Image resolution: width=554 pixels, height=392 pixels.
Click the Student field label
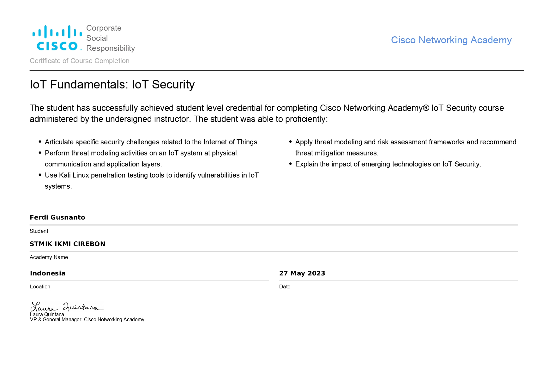point(39,231)
